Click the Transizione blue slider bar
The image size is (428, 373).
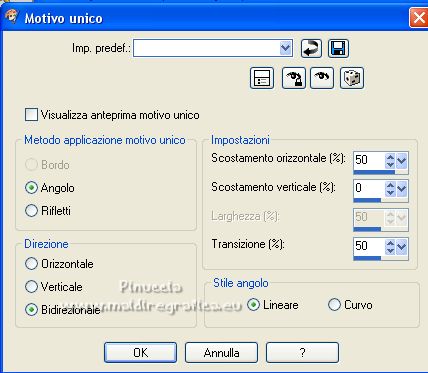pyautogui.click(x=367, y=258)
